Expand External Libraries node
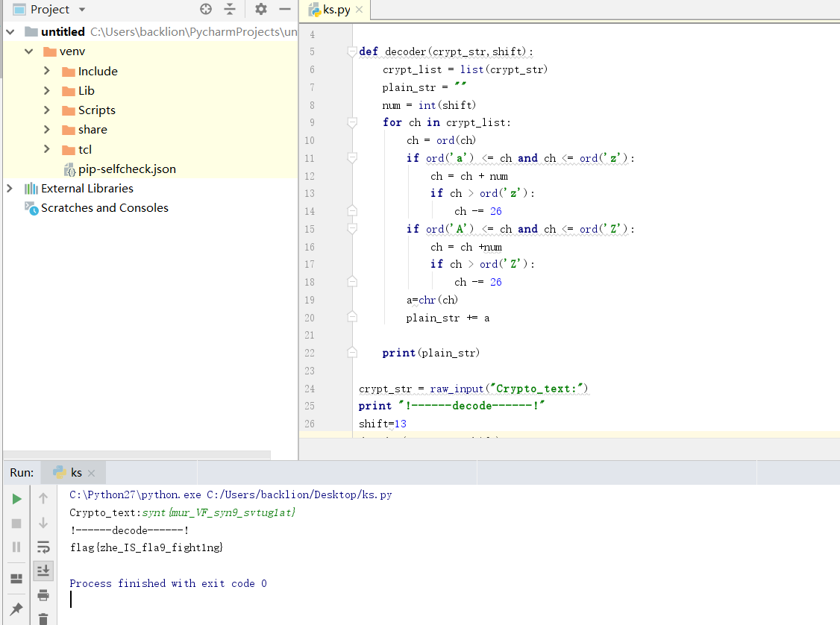 (10, 189)
